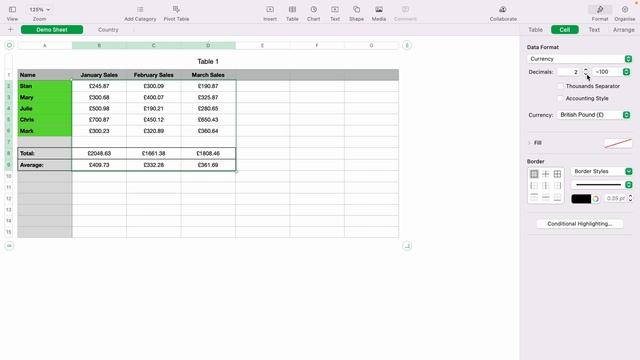Select the inner vertical border icon
Viewport: 640px width, 360px height.
(546, 186)
